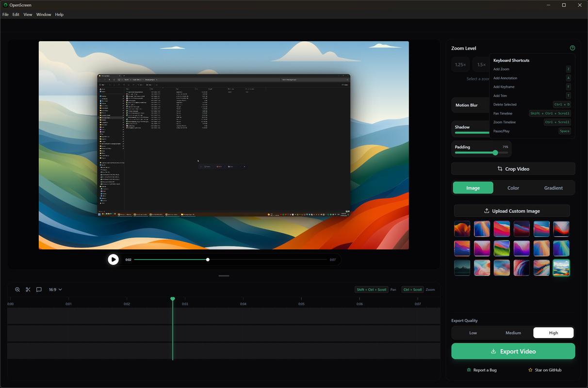Open the View menu
The image size is (588, 388).
pos(28,14)
